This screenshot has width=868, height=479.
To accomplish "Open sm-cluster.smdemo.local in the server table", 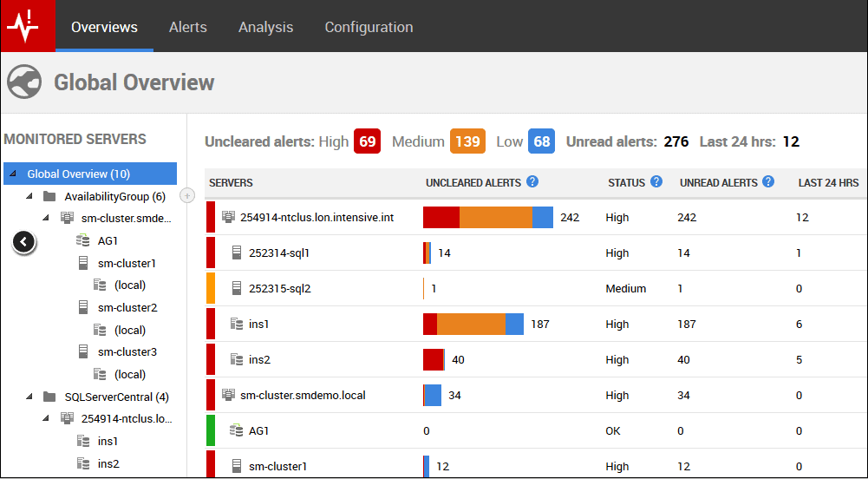I will [x=302, y=395].
